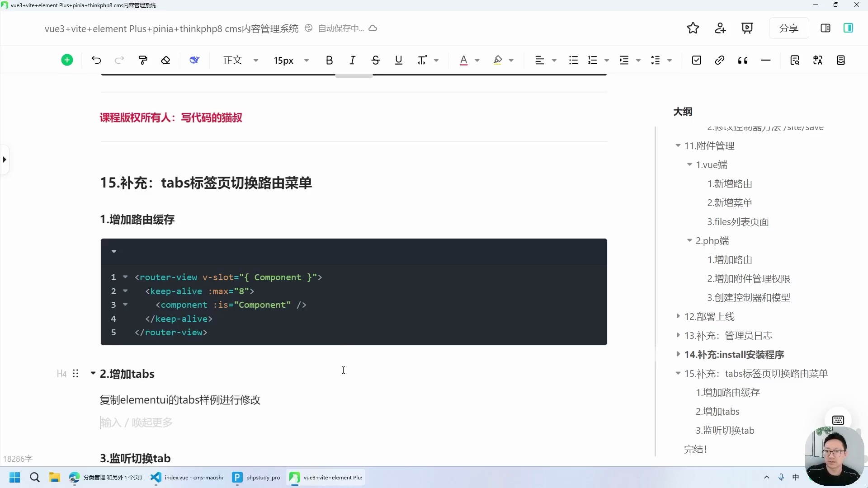Viewport: 868px width, 488px height.
Task: Click the green plus insert button
Action: (67, 60)
